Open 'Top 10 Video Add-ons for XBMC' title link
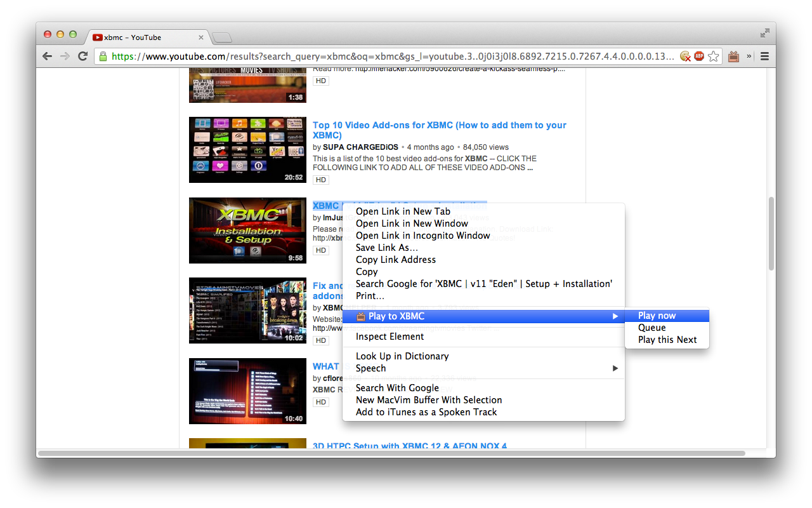812x508 pixels. click(x=439, y=130)
